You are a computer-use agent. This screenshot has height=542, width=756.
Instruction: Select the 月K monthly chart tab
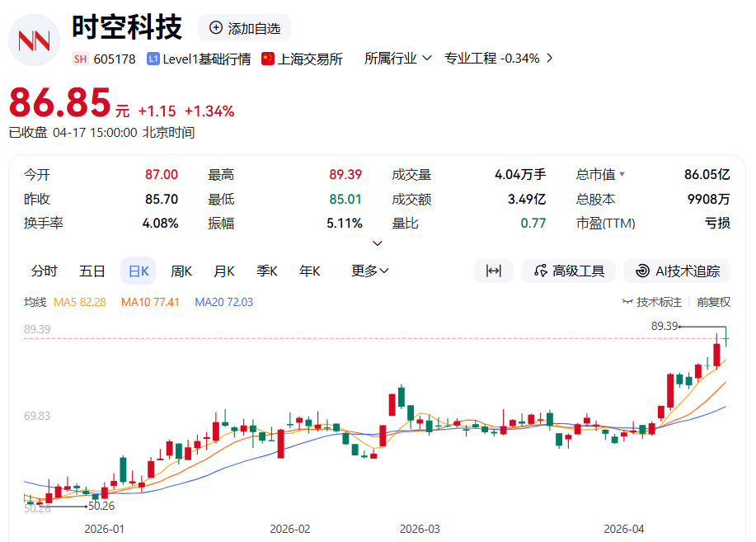pyautogui.click(x=224, y=271)
